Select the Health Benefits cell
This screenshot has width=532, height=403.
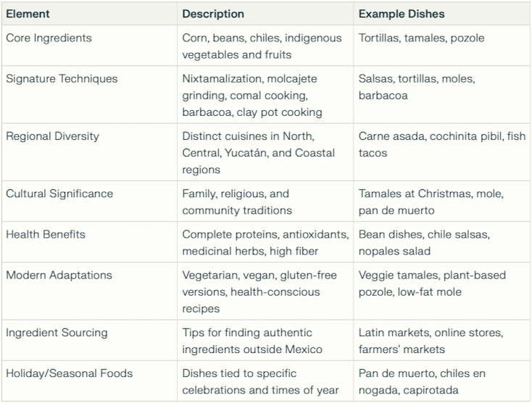pos(46,234)
